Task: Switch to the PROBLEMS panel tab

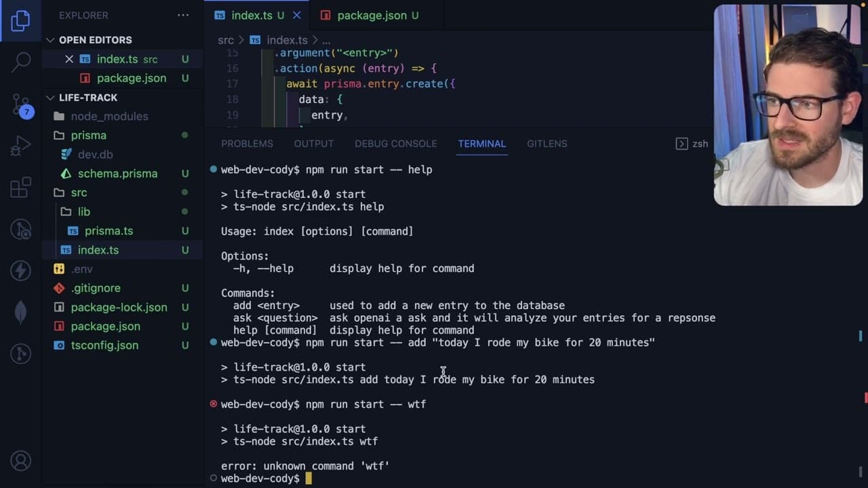Action: click(247, 144)
